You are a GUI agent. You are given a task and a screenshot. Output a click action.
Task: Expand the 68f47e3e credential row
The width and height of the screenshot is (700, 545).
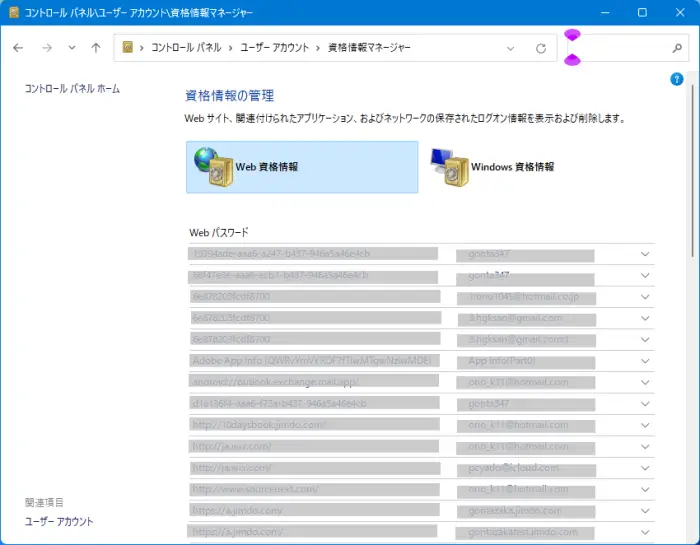pyautogui.click(x=645, y=275)
